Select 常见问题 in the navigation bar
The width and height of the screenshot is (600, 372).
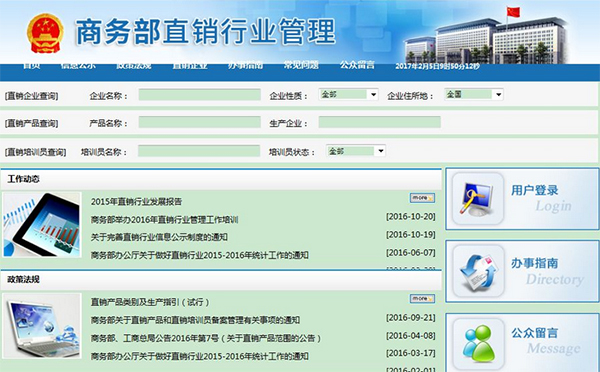pyautogui.click(x=301, y=65)
